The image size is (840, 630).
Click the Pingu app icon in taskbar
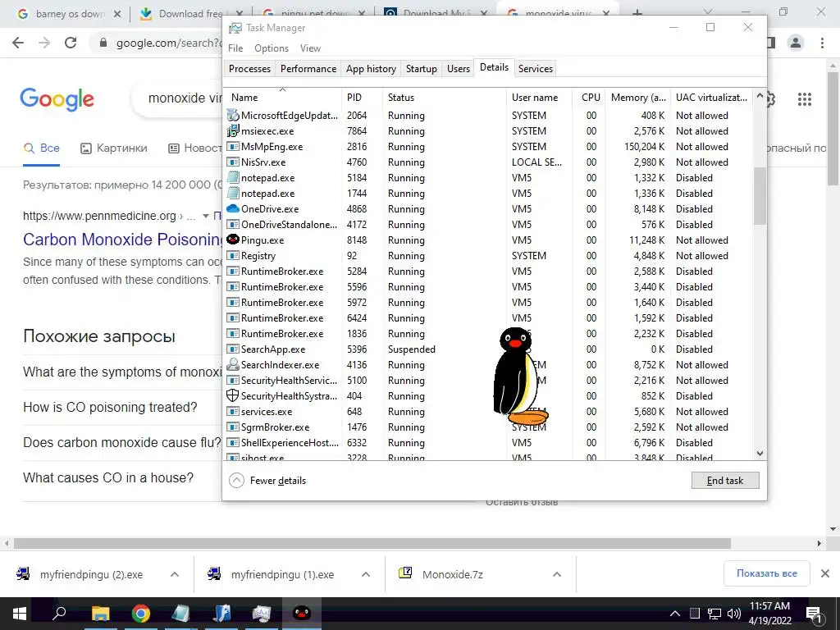[x=302, y=614]
